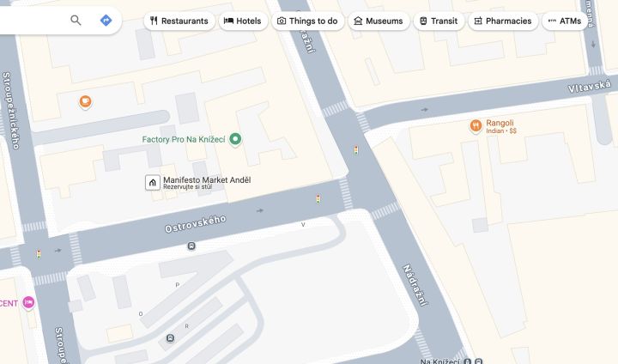Click the search input field

click(33, 20)
